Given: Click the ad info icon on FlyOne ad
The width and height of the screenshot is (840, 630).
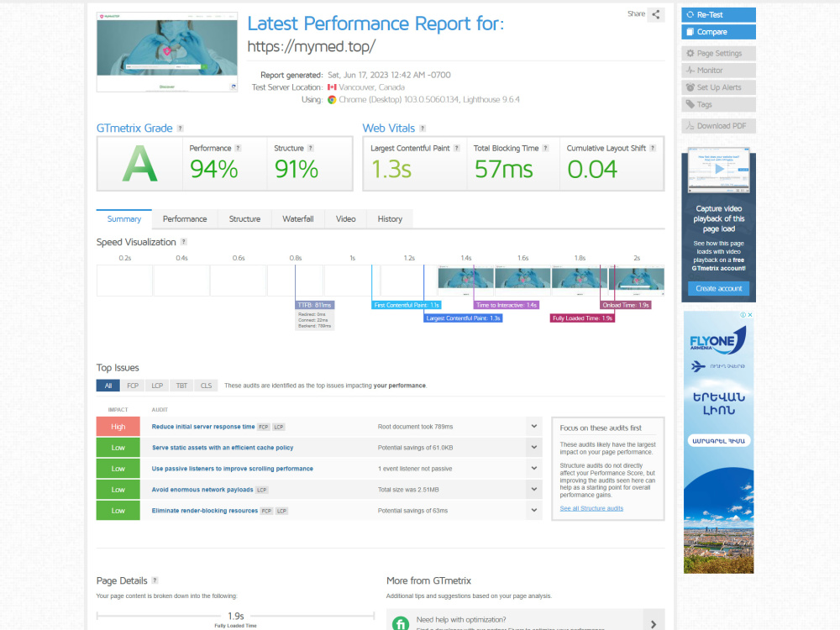Looking at the screenshot, I should pyautogui.click(x=743, y=315).
